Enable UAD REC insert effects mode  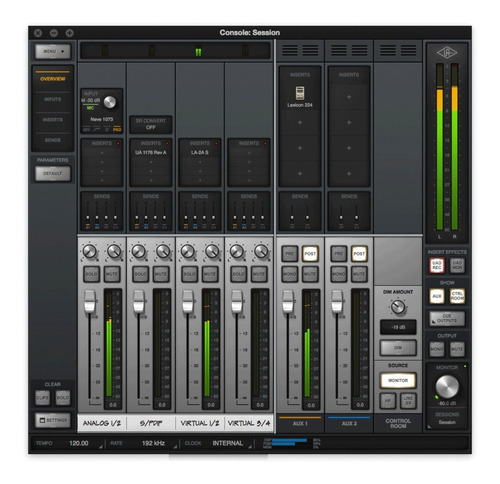tap(437, 265)
